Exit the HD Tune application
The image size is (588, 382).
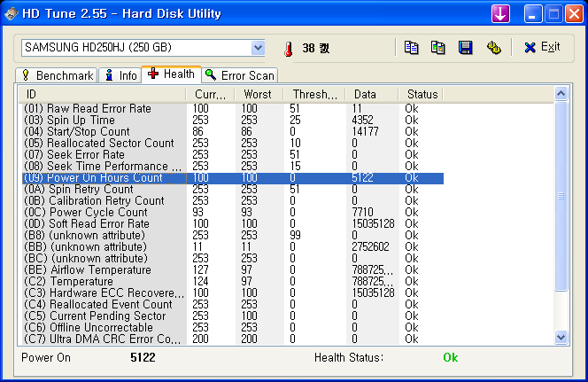click(542, 47)
